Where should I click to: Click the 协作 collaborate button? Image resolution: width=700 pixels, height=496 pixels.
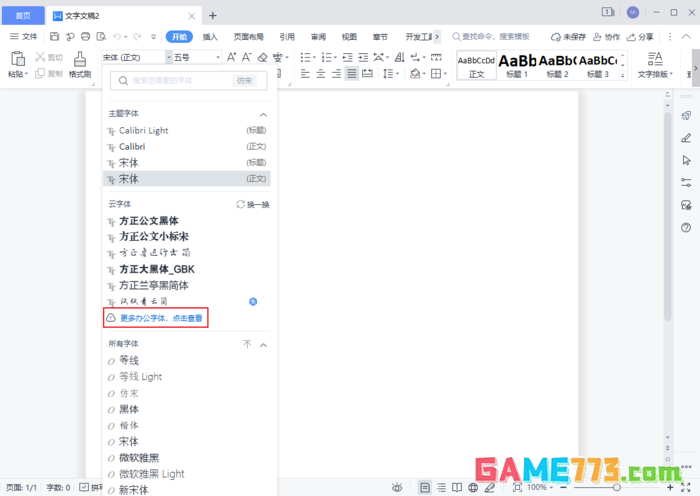[606, 37]
